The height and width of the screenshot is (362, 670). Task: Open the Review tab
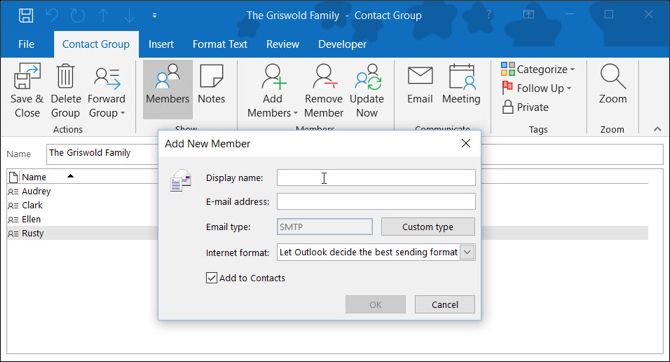point(282,44)
